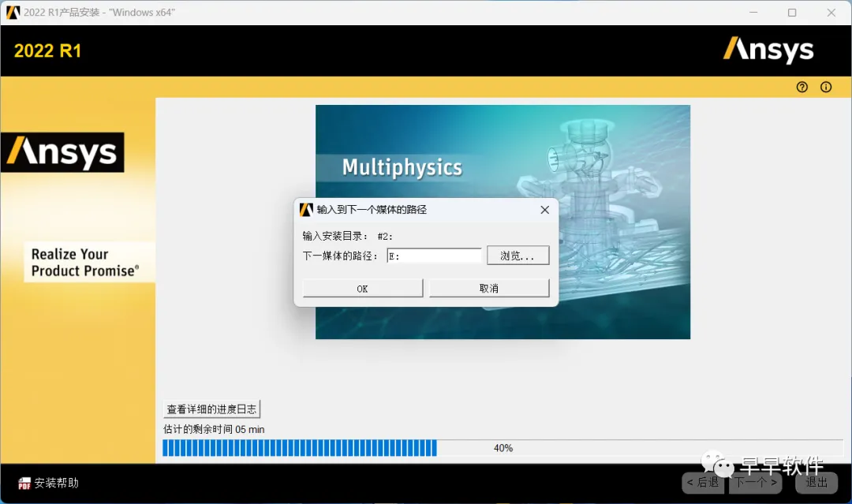
Task: Maximize the installer window
Action: (x=792, y=13)
